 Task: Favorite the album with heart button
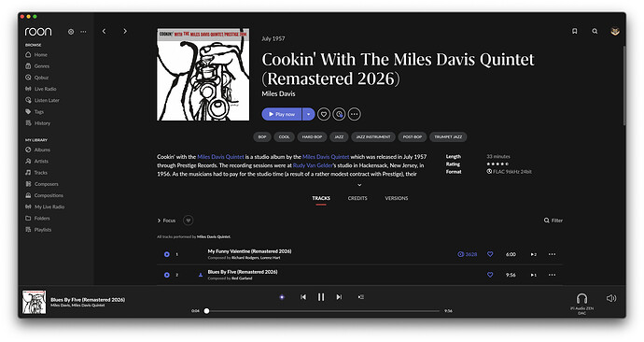coord(324,114)
